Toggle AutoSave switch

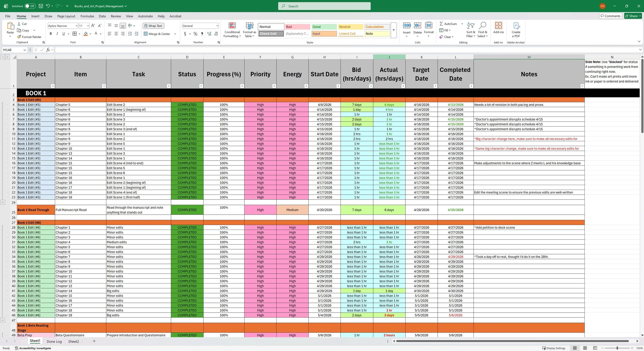pyautogui.click(x=30, y=6)
